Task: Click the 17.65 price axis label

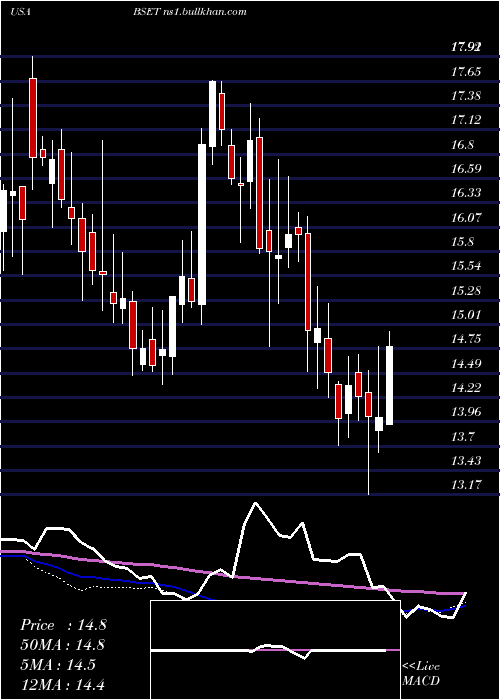Action: coord(466,71)
